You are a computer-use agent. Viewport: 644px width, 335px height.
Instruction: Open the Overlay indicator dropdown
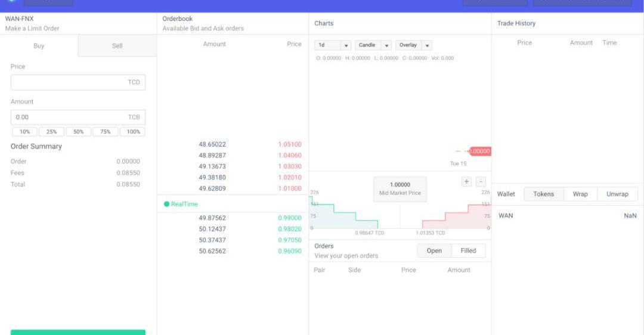[414, 45]
